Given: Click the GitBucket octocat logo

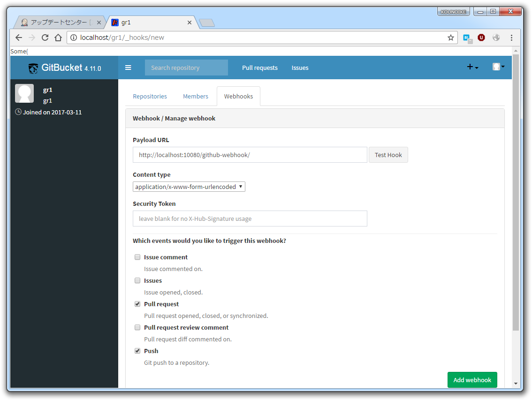Looking at the screenshot, I should click(x=32, y=68).
